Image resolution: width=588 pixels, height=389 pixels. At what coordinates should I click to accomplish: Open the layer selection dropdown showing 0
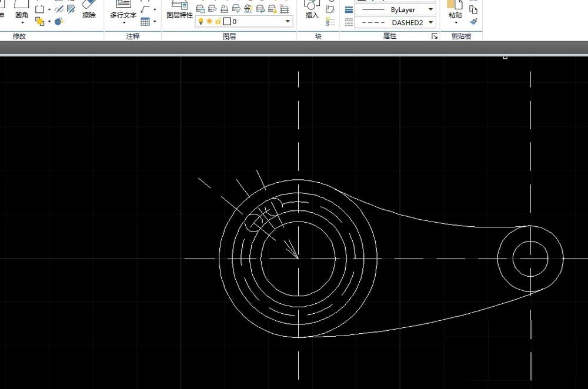click(288, 21)
